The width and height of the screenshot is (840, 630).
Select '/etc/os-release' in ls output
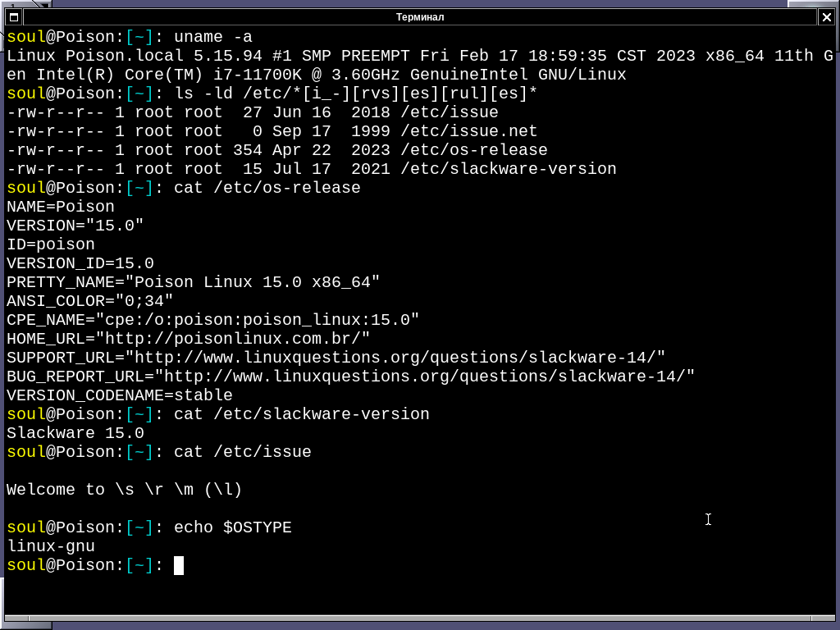click(473, 150)
